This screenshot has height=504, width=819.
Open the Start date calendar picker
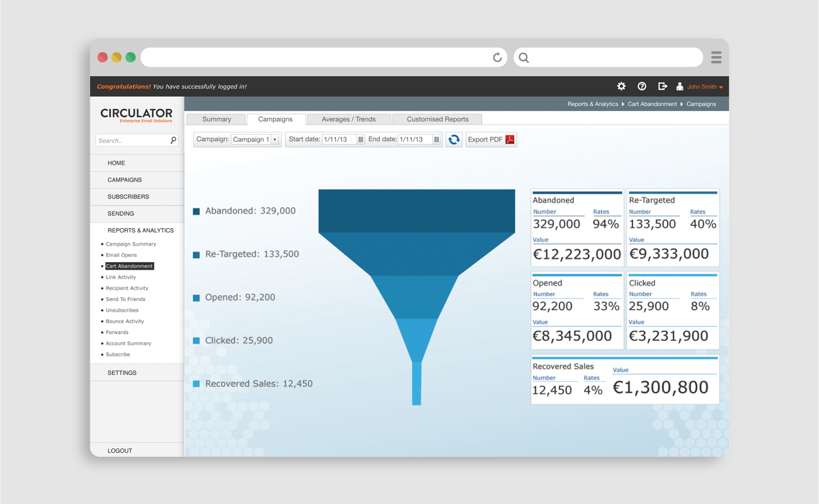coord(360,140)
